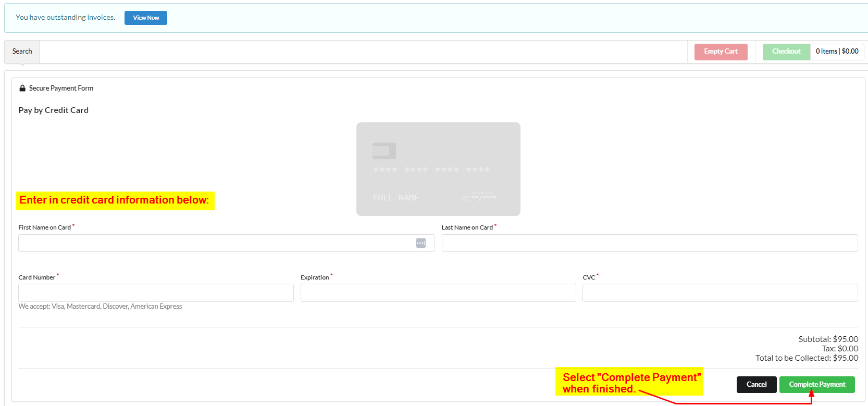The image size is (868, 406).
Task: Focus the Card Number field
Action: pyautogui.click(x=156, y=293)
